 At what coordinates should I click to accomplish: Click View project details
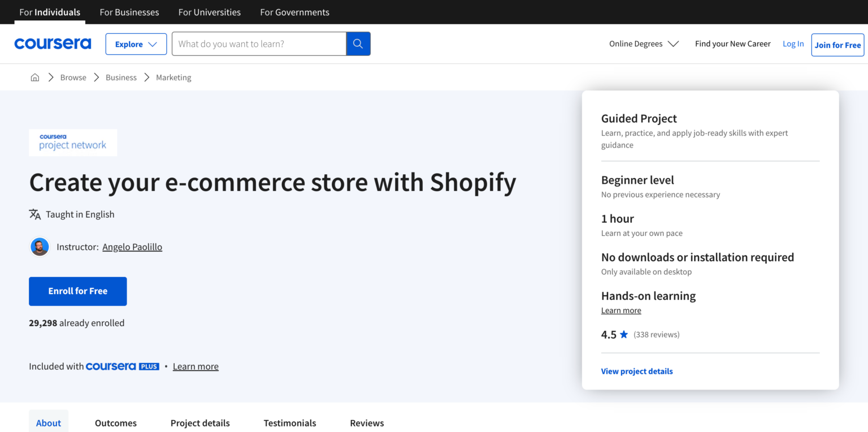click(636, 371)
